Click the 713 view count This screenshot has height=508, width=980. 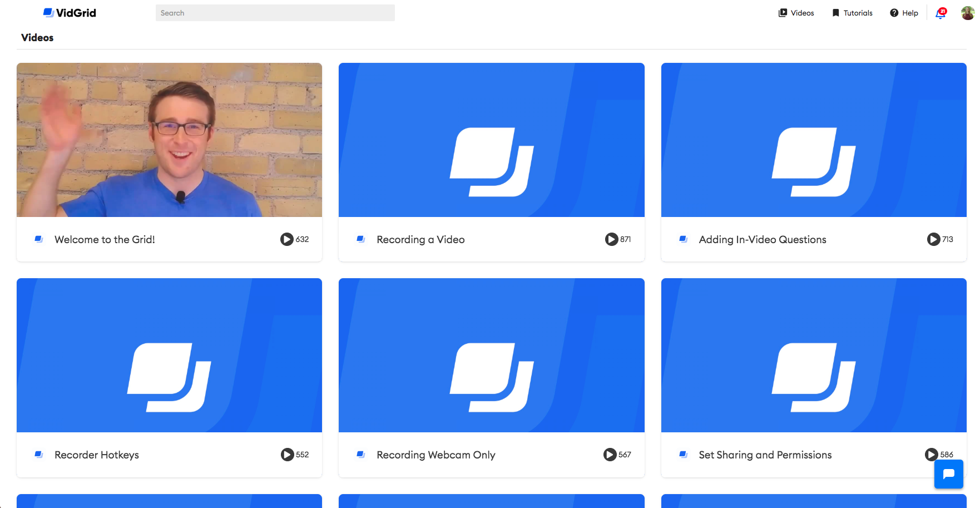(x=948, y=239)
